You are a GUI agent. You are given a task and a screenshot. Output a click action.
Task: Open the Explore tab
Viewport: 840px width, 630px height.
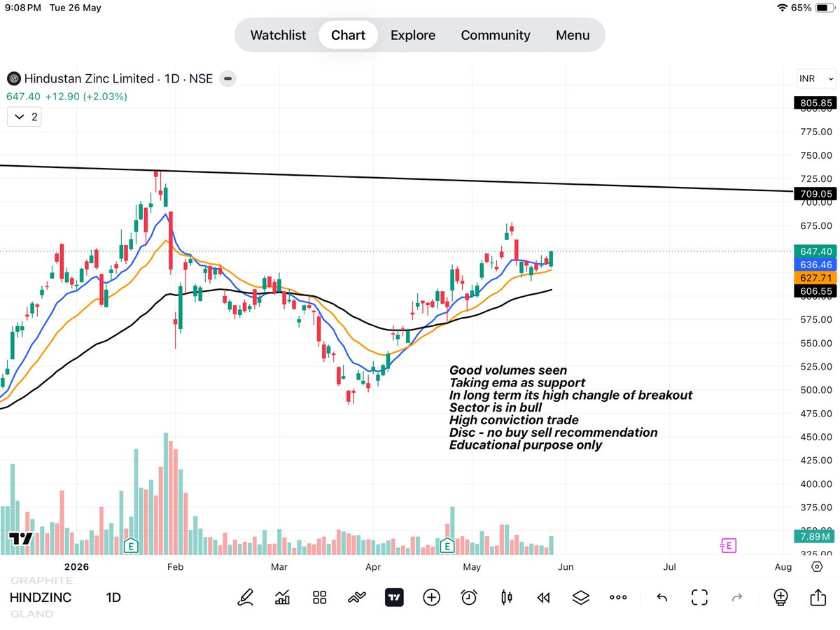coord(413,35)
